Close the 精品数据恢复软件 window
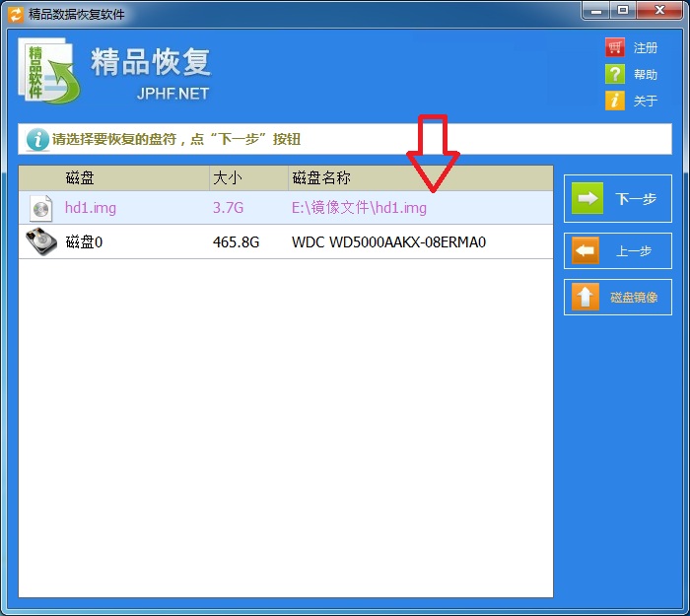 (x=659, y=11)
